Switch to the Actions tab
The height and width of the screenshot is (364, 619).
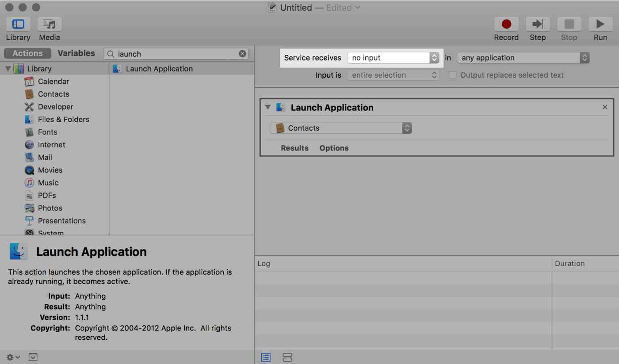[x=27, y=53]
